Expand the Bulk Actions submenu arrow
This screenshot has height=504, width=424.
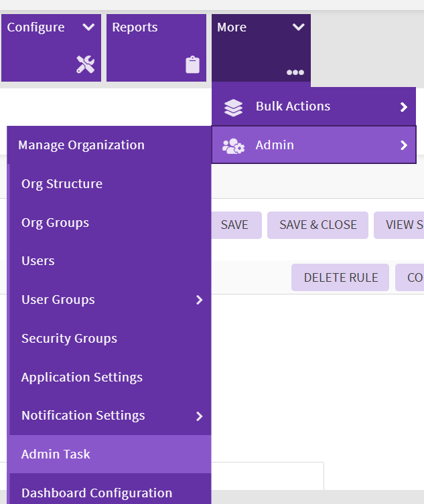[x=403, y=107]
